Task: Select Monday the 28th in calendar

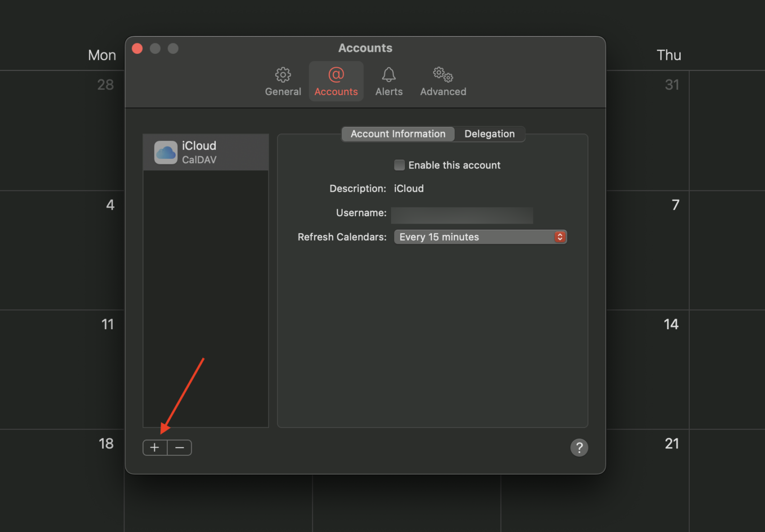Action: (x=105, y=85)
